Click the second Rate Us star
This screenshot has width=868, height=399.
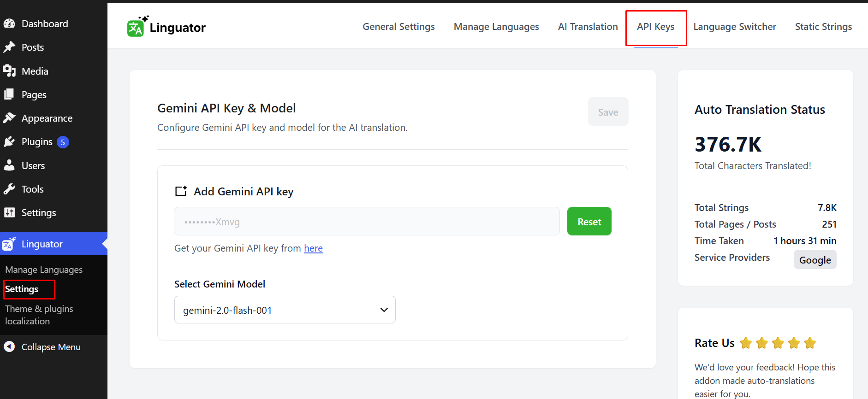762,343
